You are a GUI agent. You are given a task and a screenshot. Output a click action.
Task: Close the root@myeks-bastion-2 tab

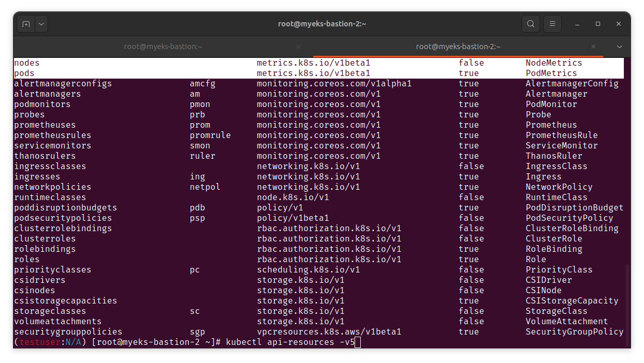coord(593,47)
